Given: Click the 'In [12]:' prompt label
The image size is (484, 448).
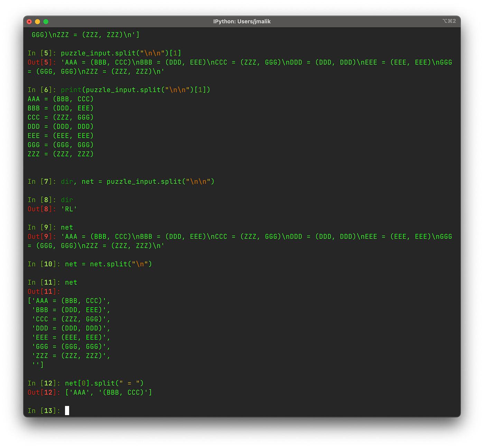Looking at the screenshot, I should coord(44,383).
